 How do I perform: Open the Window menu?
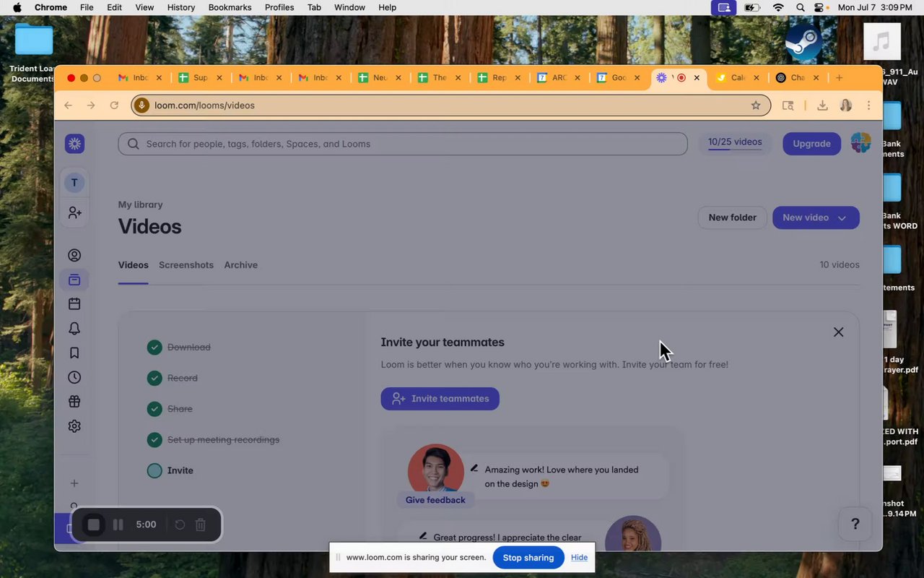(x=349, y=7)
